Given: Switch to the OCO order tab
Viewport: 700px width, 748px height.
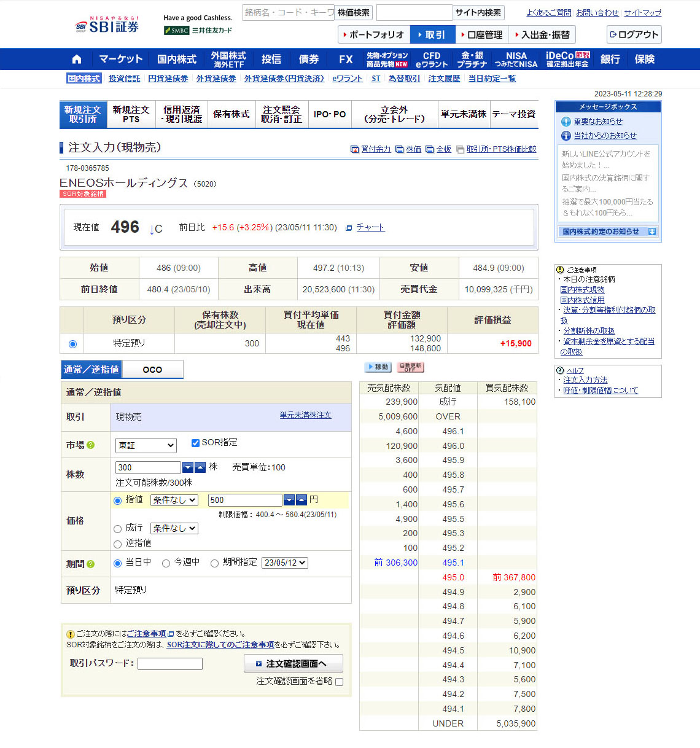Looking at the screenshot, I should click(152, 370).
